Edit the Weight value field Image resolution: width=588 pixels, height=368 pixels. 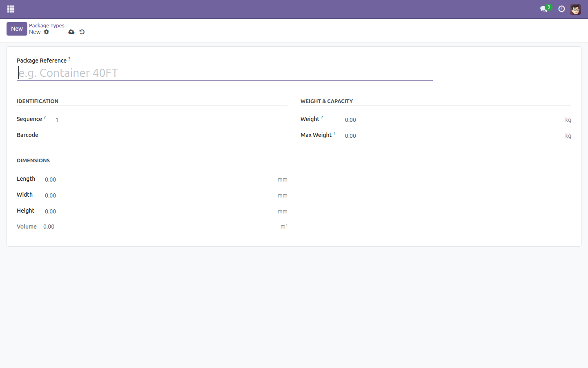453,120
